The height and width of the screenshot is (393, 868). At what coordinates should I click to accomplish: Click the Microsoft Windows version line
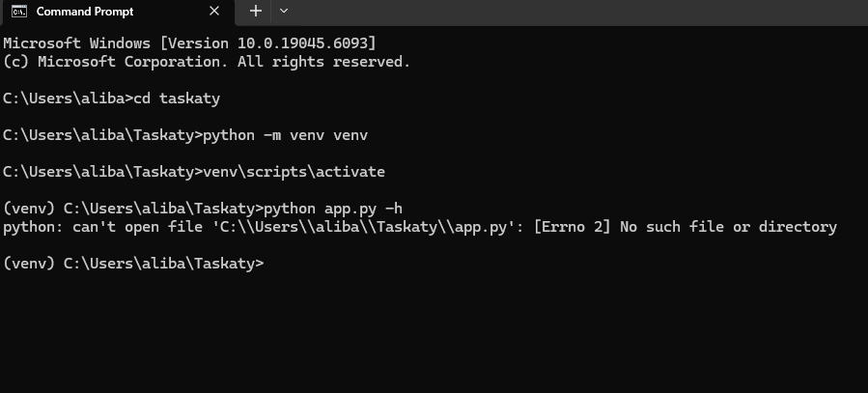(189, 44)
